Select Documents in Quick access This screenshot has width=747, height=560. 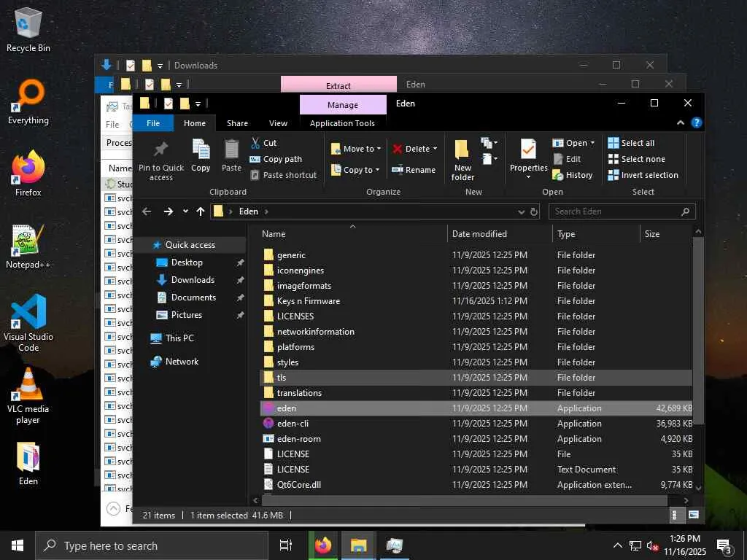[x=193, y=297]
